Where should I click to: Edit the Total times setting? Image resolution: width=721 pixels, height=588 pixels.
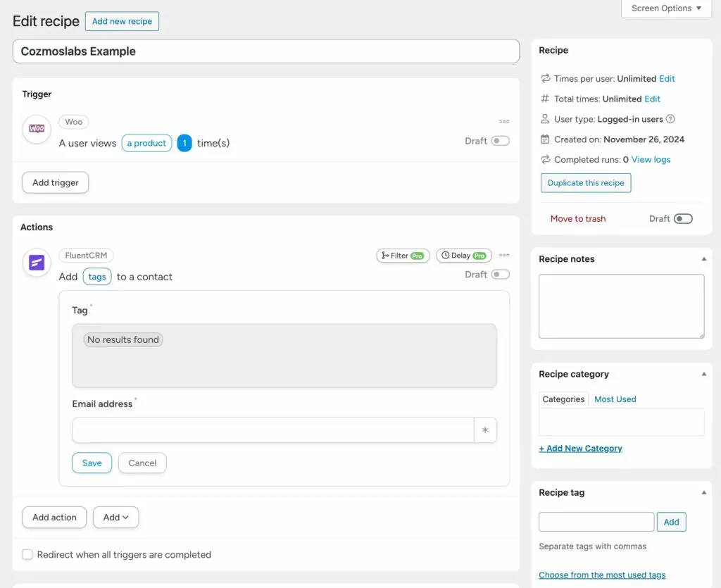coord(652,99)
